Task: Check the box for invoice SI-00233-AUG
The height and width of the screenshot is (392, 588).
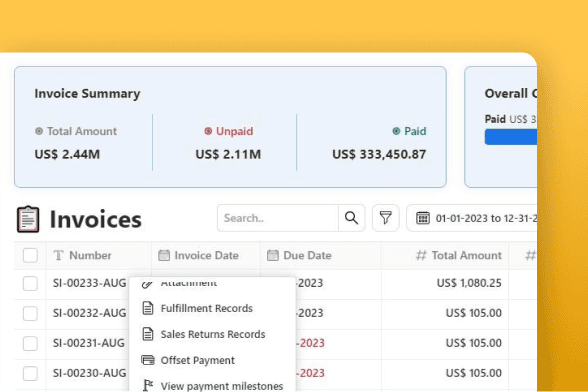Action: point(30,283)
